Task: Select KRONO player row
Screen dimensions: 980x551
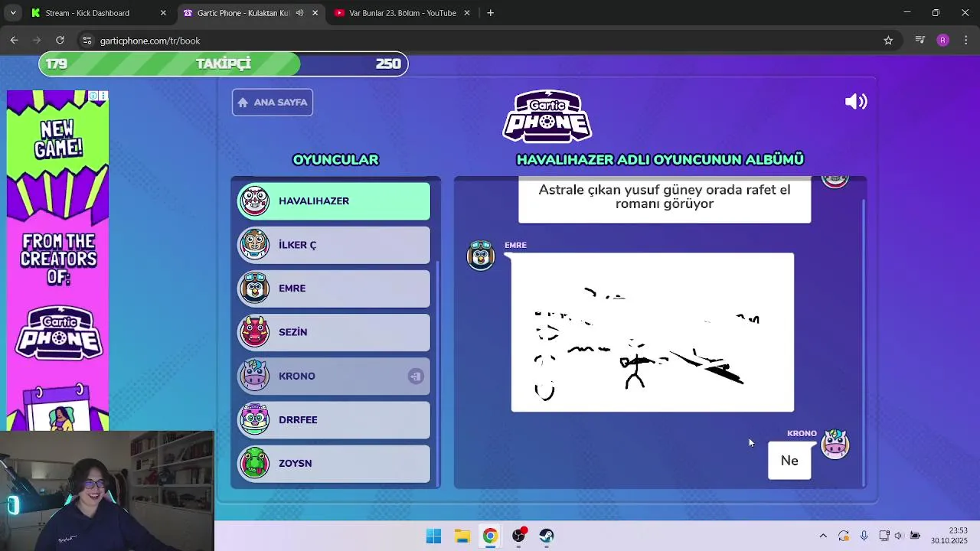Action: [334, 376]
